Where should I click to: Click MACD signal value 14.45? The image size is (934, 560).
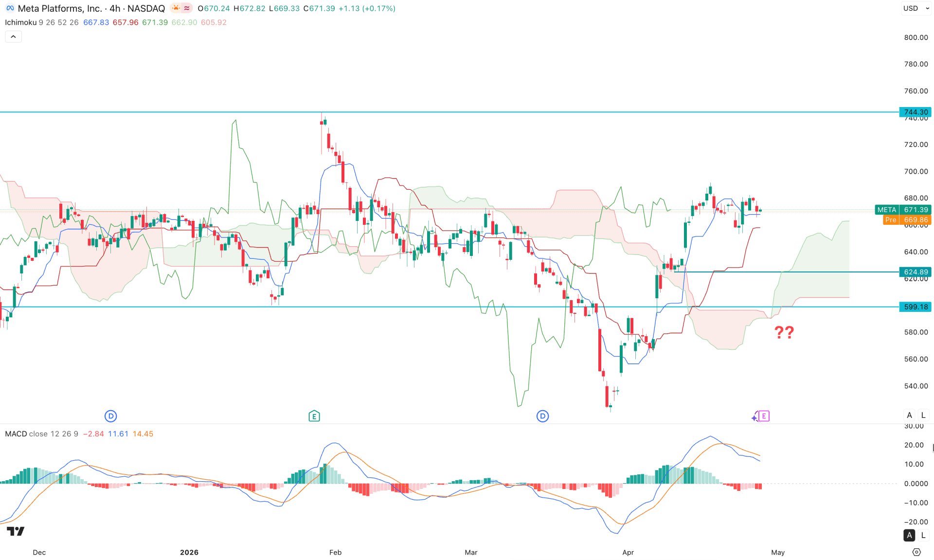tap(143, 434)
